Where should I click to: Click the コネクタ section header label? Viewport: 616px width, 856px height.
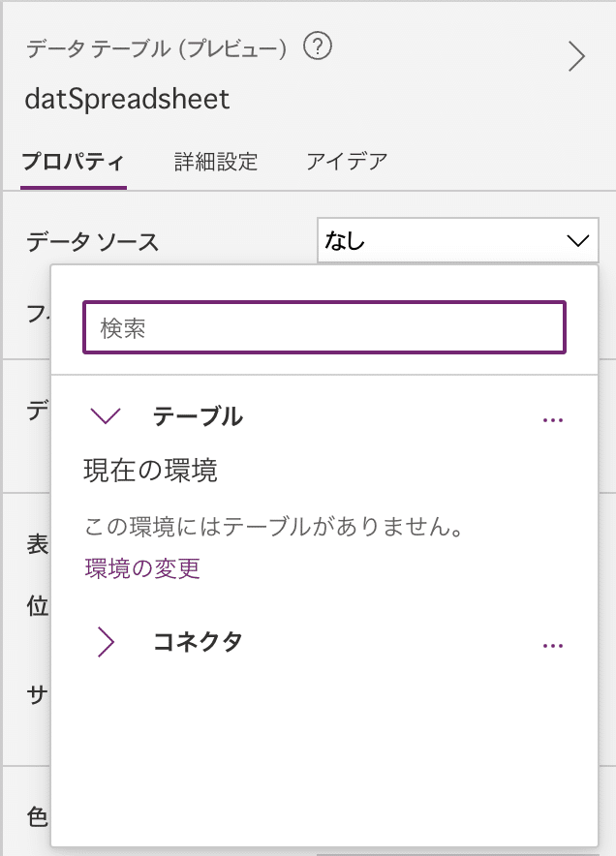point(198,641)
